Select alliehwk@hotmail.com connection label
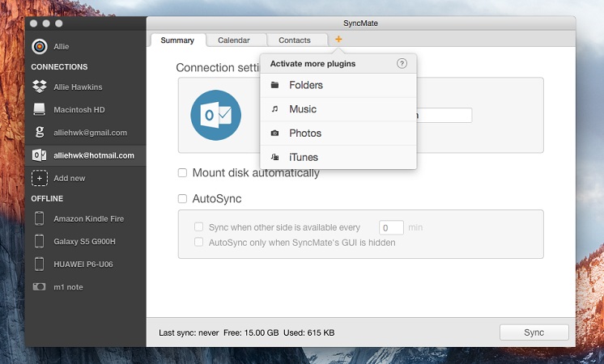604x364 pixels. click(94, 155)
